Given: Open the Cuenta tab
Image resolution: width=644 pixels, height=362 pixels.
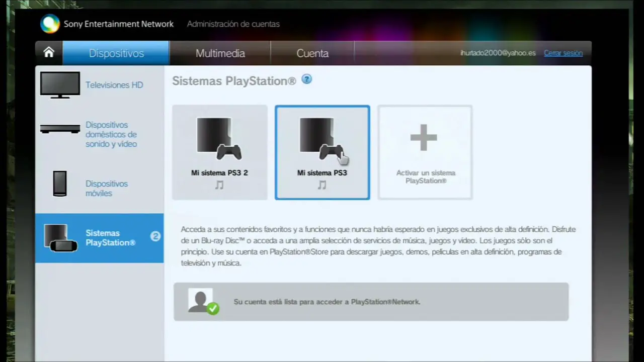Looking at the screenshot, I should [x=312, y=53].
